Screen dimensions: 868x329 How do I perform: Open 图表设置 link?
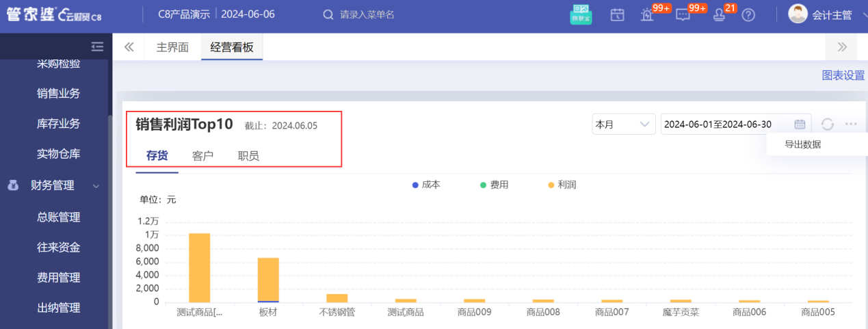843,75
